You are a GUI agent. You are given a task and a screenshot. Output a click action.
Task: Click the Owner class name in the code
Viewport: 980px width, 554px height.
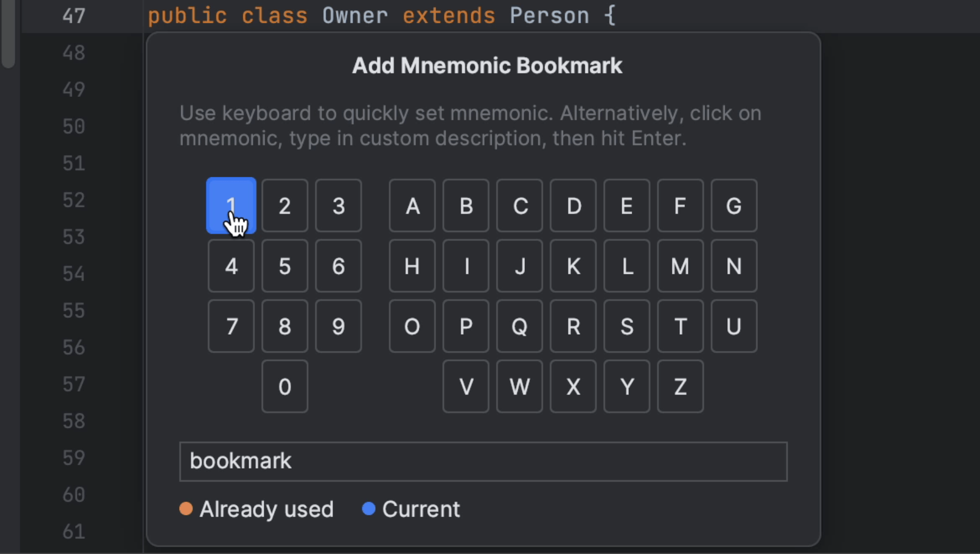355,15
